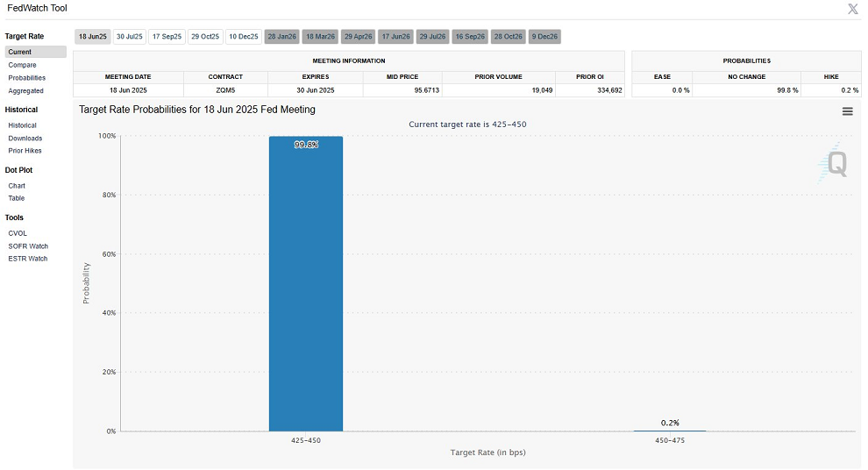
Task: Go to the Downloads section
Action: 25,139
